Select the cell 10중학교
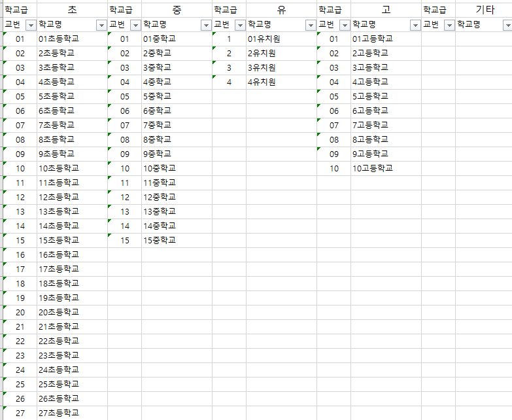Image resolution: width=512 pixels, height=420 pixels. coord(177,168)
